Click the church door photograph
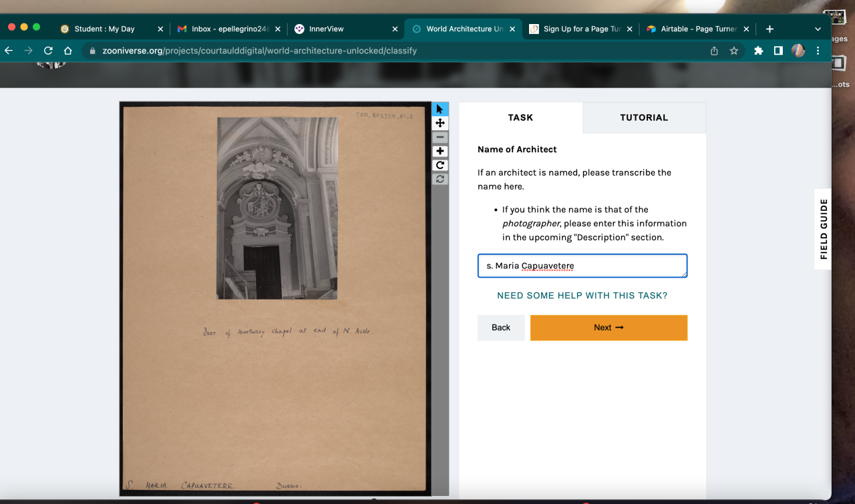 pyautogui.click(x=277, y=208)
